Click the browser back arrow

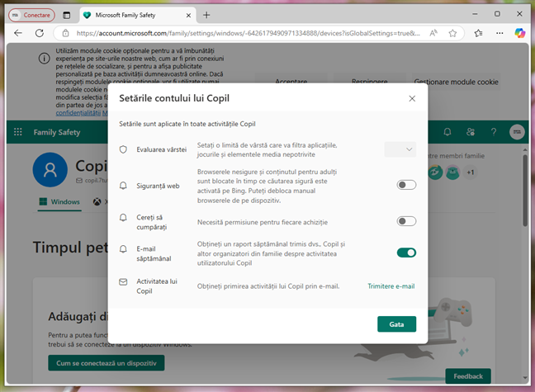17,34
